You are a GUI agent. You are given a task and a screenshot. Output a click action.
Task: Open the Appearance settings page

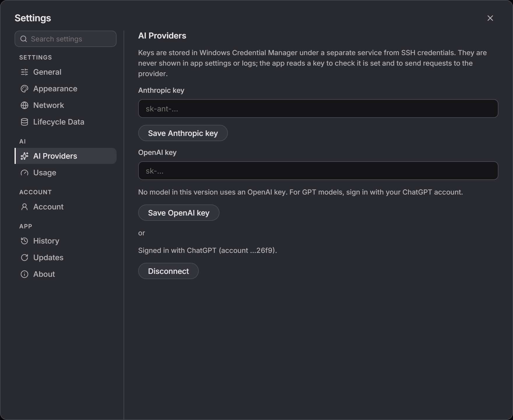click(x=66, y=89)
